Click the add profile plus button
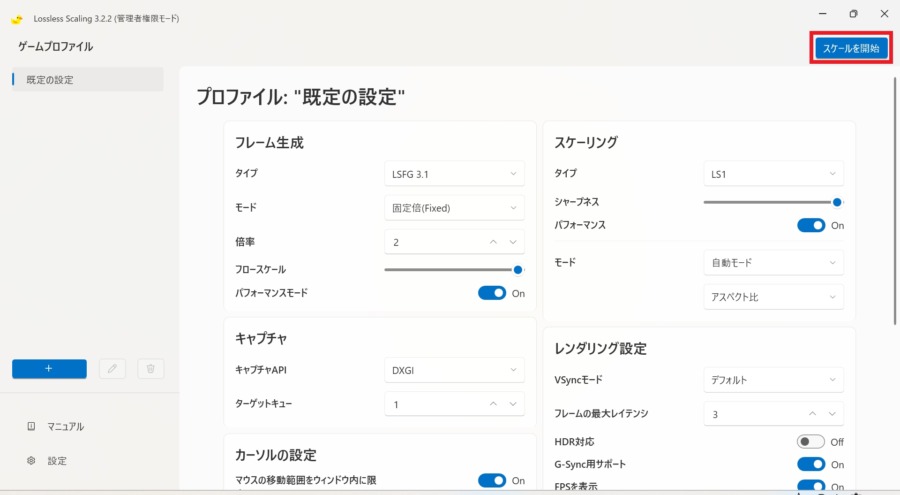Image resolution: width=900 pixels, height=495 pixels. pos(49,369)
